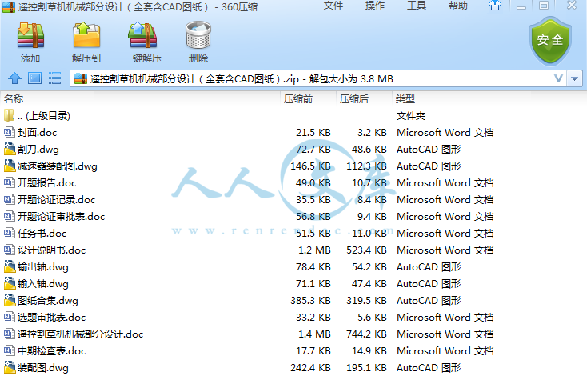Select the file name 装配图.dwg
This screenshot has width=587, height=392.
tap(43, 368)
